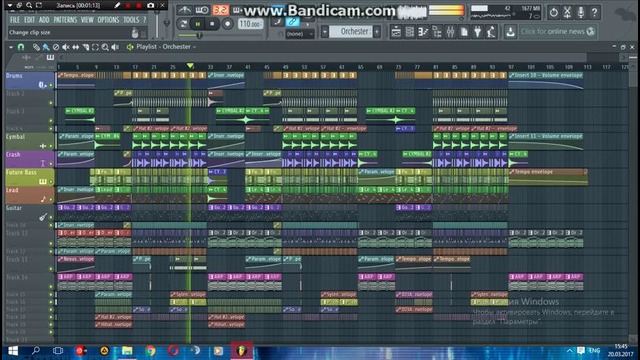Click the Bandicam screenshot camera icon

[151, 5]
